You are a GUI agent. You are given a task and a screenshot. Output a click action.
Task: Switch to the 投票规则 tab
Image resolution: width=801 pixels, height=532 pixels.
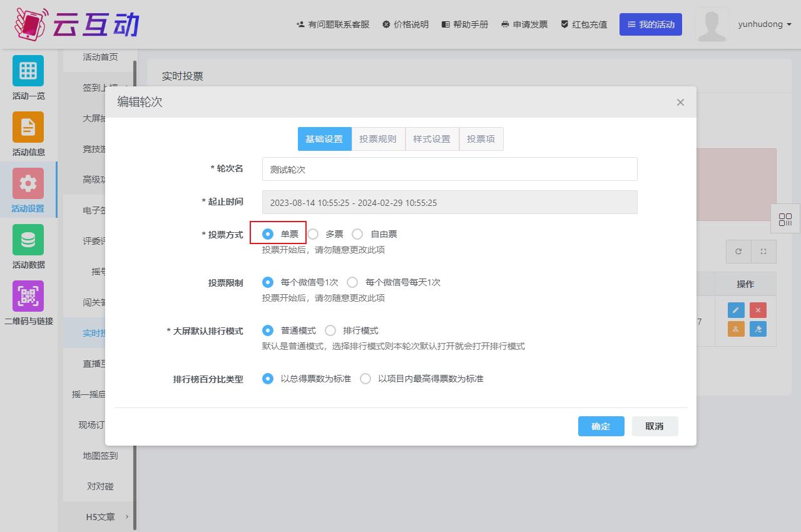[x=378, y=139]
